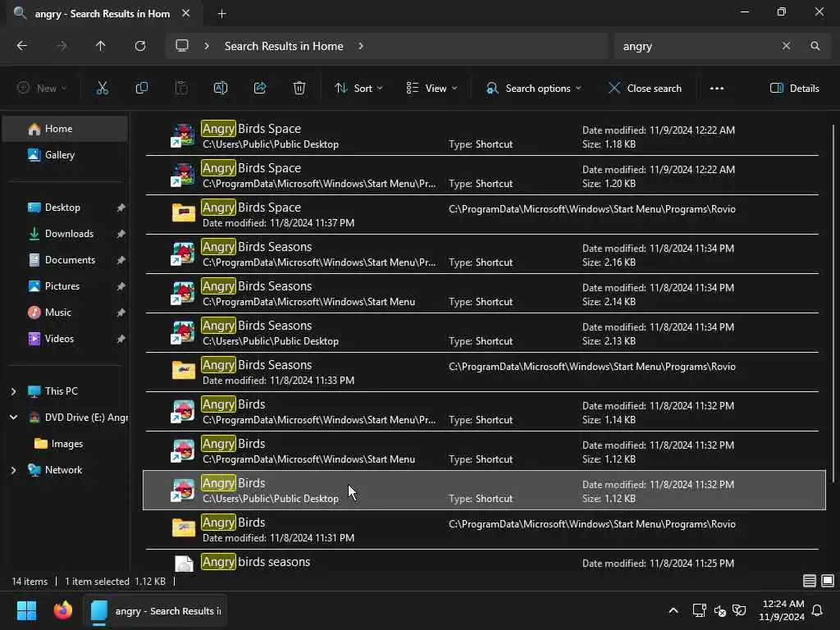Open Documents in the sidebar
This screenshot has width=840, height=630.
pos(65,260)
